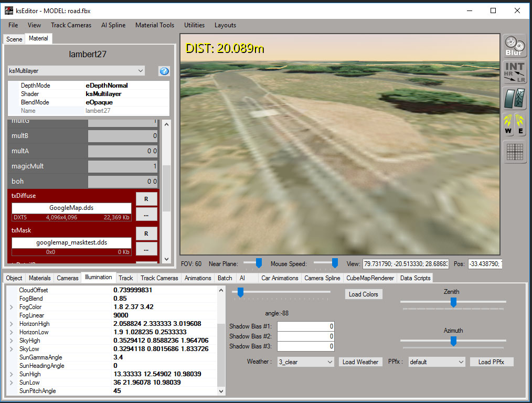Click the Load Weather button
The width and height of the screenshot is (532, 403).
coord(360,362)
